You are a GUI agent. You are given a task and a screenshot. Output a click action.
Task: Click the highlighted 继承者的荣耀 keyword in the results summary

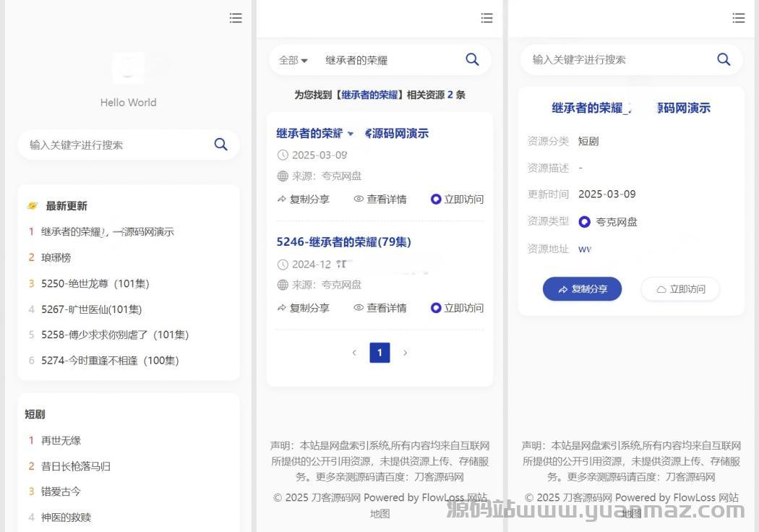tap(370, 95)
